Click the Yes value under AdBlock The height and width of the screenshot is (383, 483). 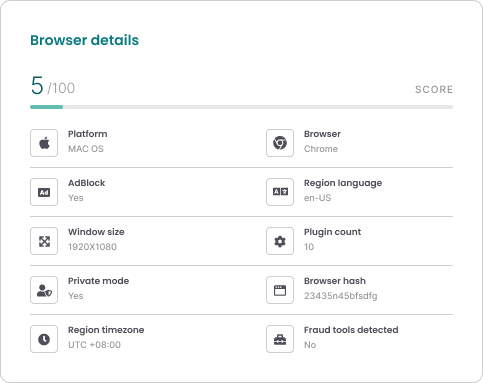pos(76,198)
